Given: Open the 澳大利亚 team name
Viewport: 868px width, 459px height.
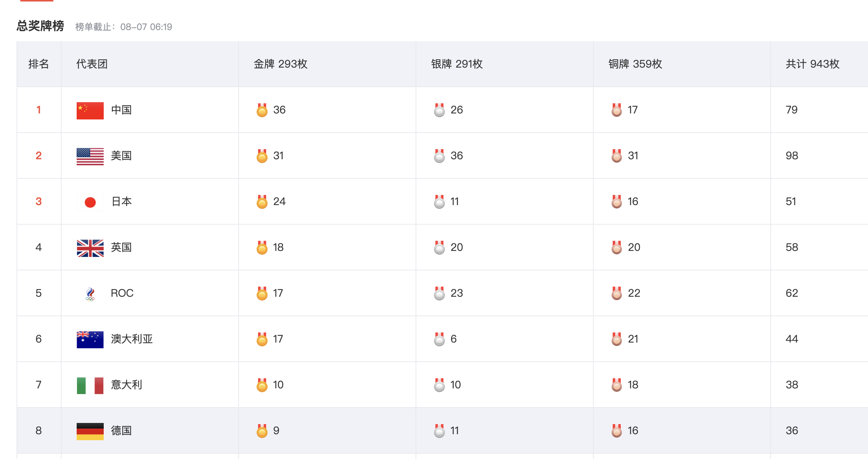Looking at the screenshot, I should point(132,339).
